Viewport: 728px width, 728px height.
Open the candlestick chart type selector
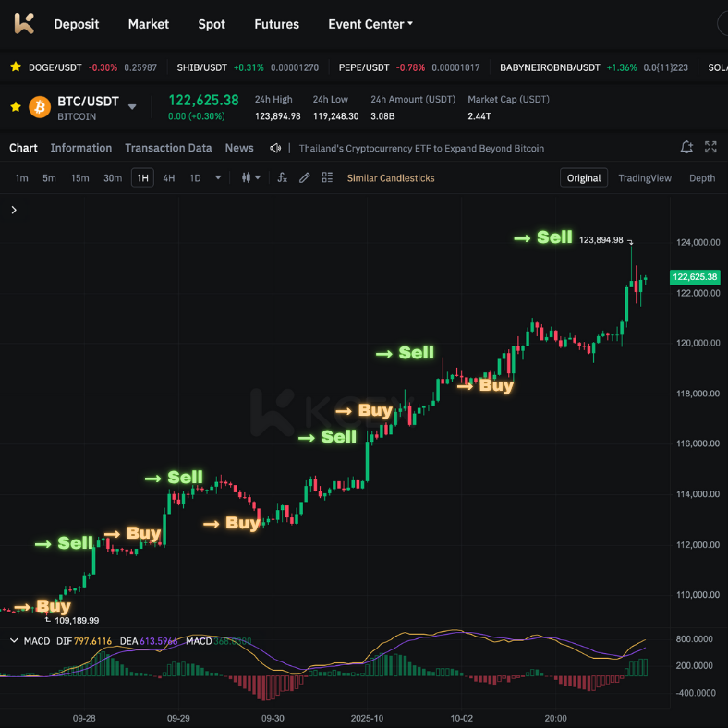pos(250,177)
